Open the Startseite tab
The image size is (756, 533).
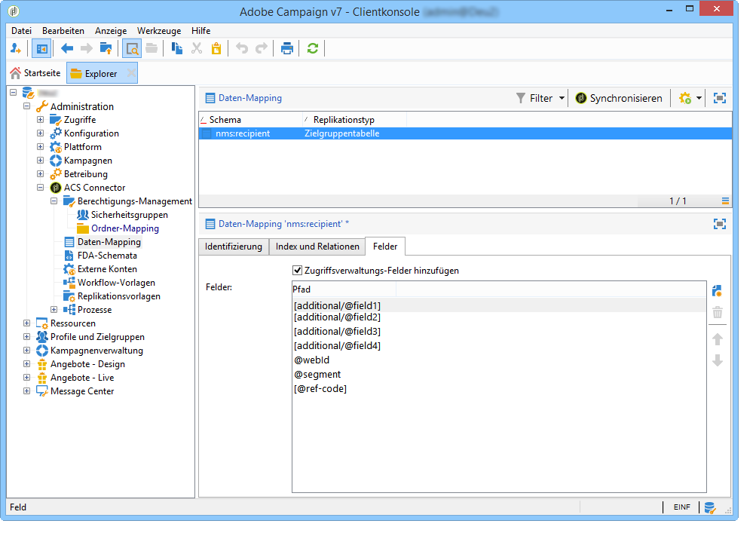[x=35, y=73]
